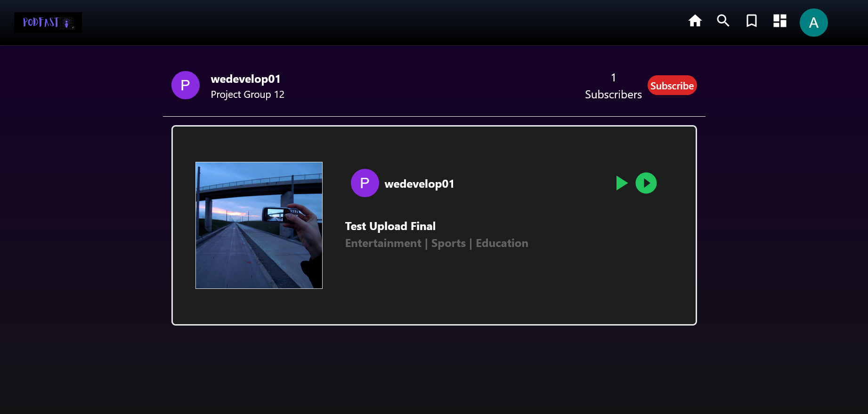Open saved bookmarks icon in navbar
The width and height of the screenshot is (868, 414).
click(751, 21)
